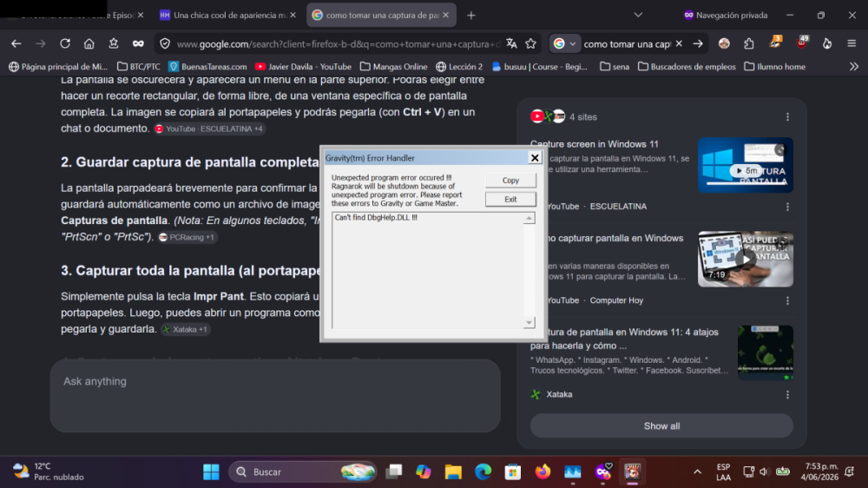Screen dimensions: 868x488
Task: Bookmark this page with the star icon
Action: [x=531, y=43]
